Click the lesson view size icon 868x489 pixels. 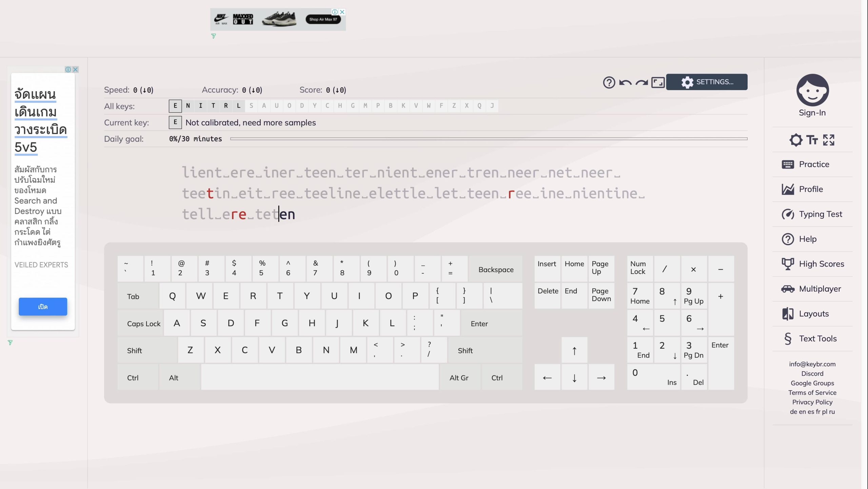[x=658, y=82]
